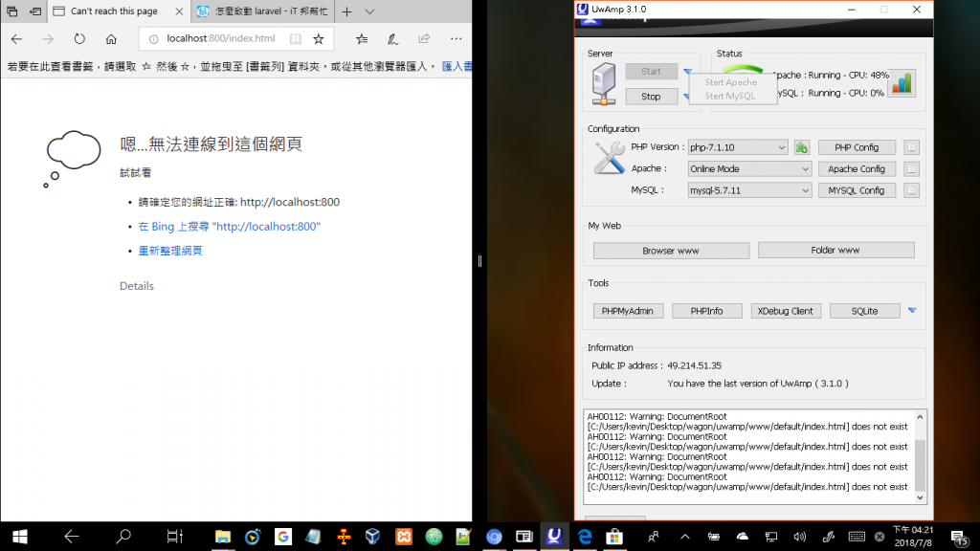Open the Task View taskbar icon

(174, 536)
